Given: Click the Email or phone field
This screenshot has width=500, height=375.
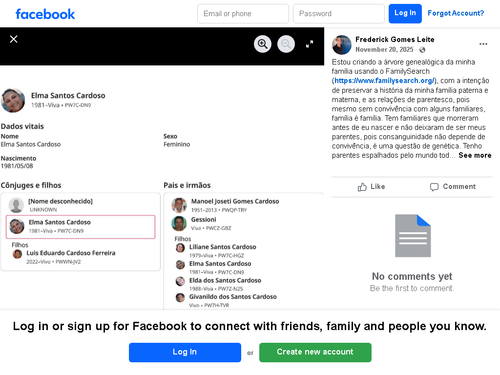Looking at the screenshot, I should tap(243, 14).
